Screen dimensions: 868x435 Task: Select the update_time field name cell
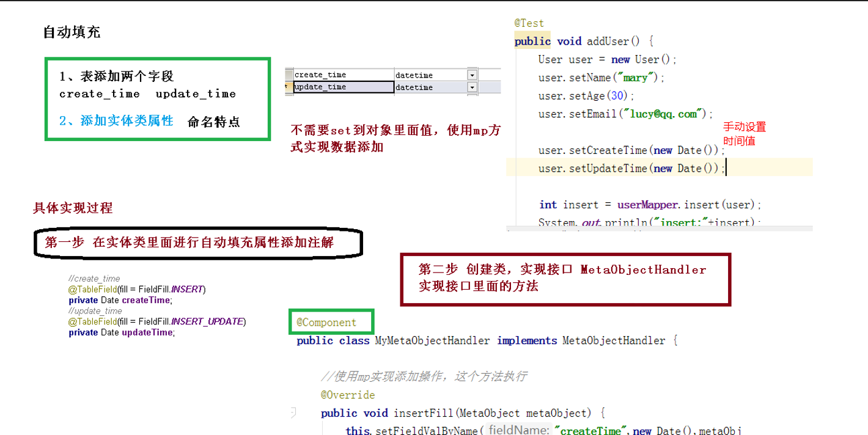click(x=344, y=87)
